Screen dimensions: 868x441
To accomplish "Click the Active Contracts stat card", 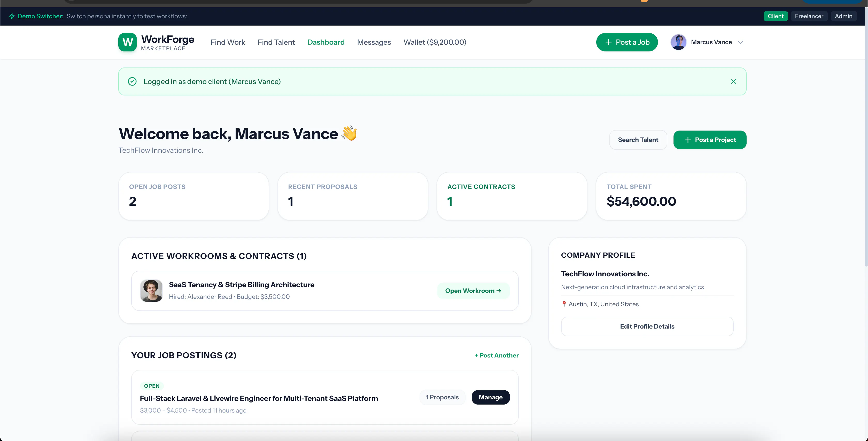I will (x=512, y=196).
